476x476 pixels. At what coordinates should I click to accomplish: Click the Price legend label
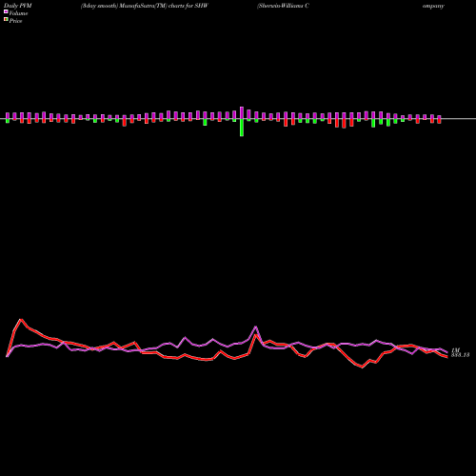(15, 21)
